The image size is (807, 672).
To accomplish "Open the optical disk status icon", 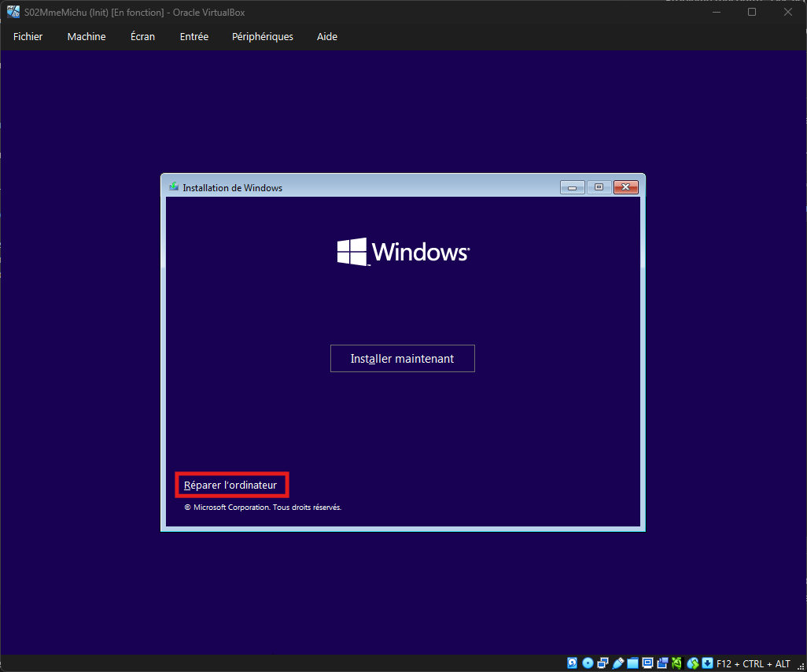I will pos(588,663).
